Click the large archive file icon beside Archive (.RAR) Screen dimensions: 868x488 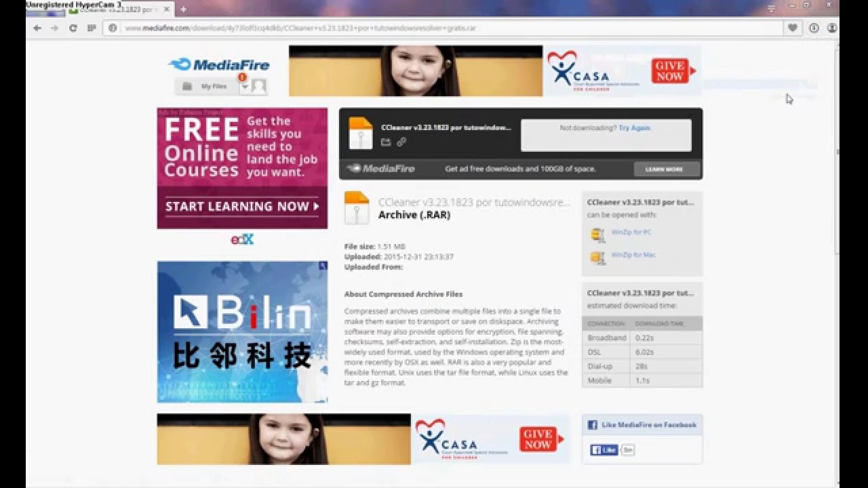(x=357, y=208)
